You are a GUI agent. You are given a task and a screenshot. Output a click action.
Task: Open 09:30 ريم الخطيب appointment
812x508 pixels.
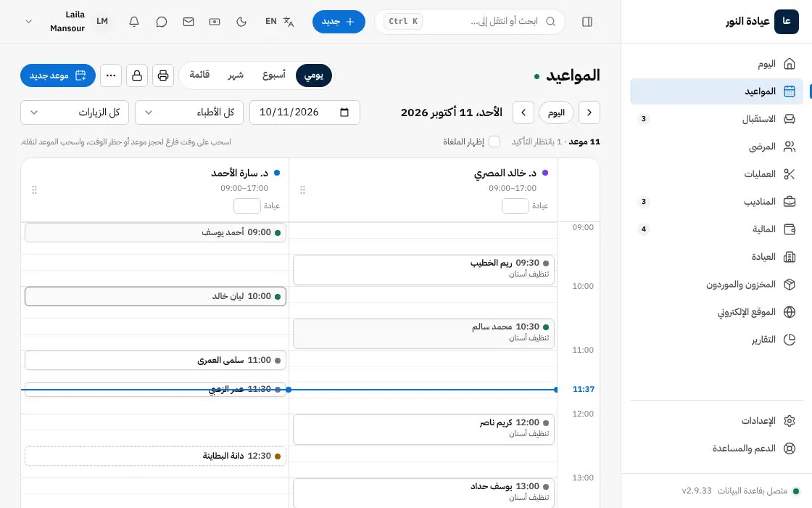[x=423, y=269]
